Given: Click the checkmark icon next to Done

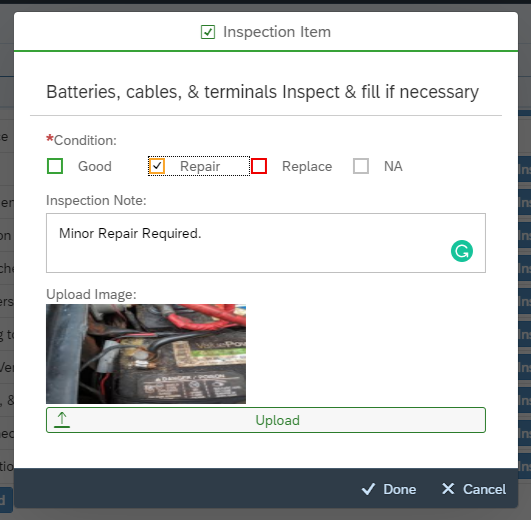Looking at the screenshot, I should [x=368, y=489].
